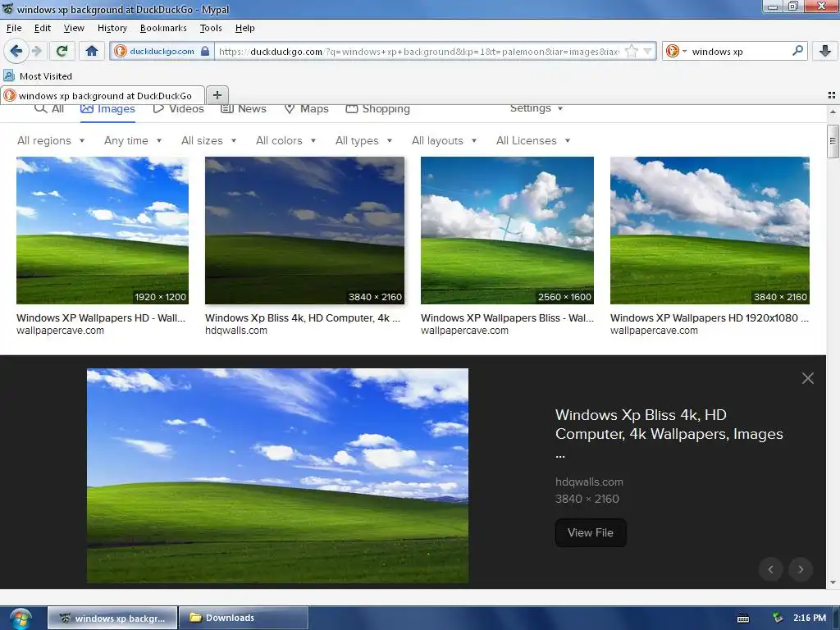The width and height of the screenshot is (840, 630).
Task: Open the on-screen keyboard tray icon
Action: point(743,619)
